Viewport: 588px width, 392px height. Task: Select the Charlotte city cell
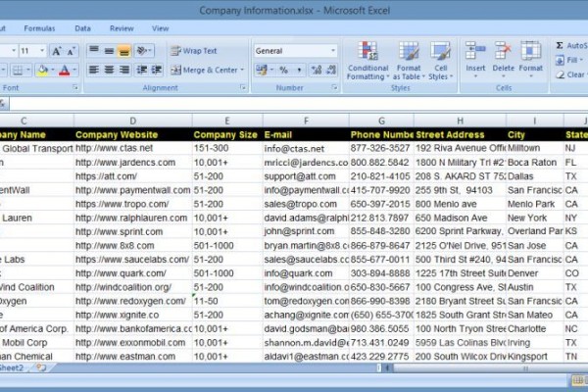[535, 329]
